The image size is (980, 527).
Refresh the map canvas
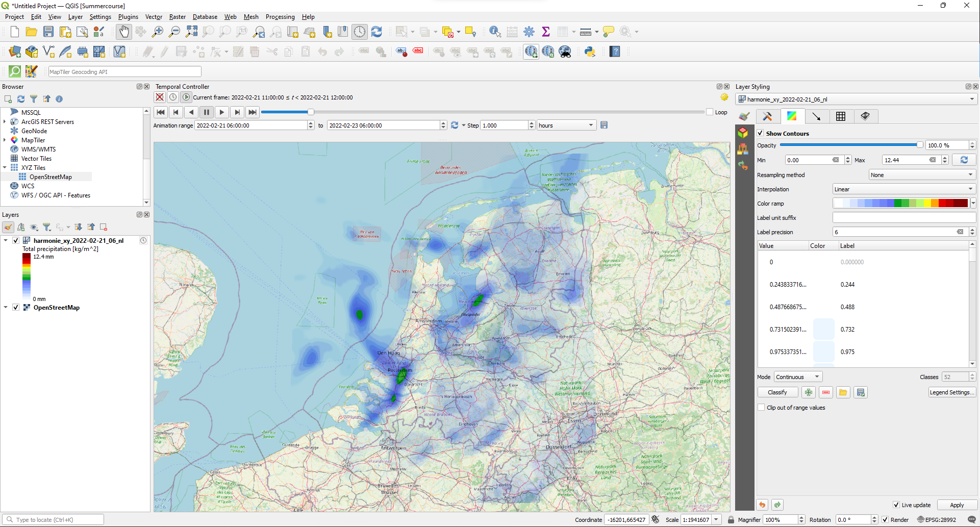[x=377, y=31]
